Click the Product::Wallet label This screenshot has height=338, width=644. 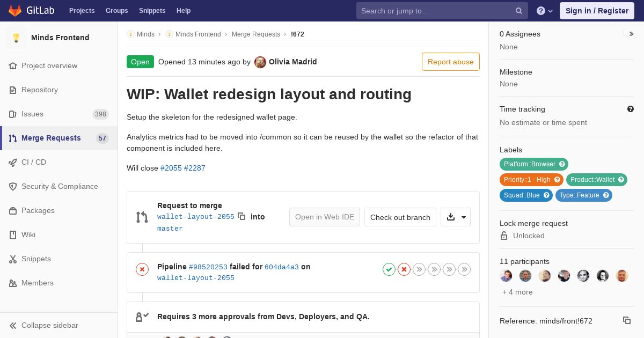pos(597,180)
